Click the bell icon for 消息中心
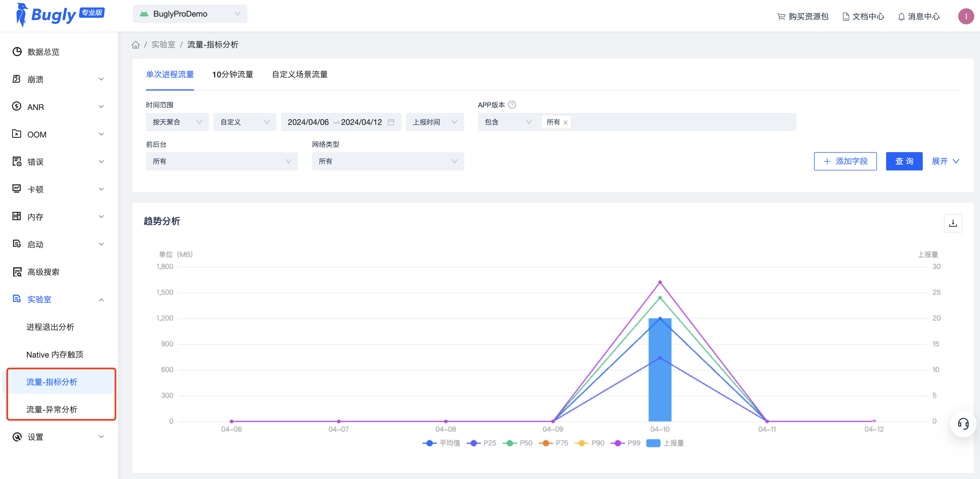This screenshot has height=479, width=980. click(901, 16)
